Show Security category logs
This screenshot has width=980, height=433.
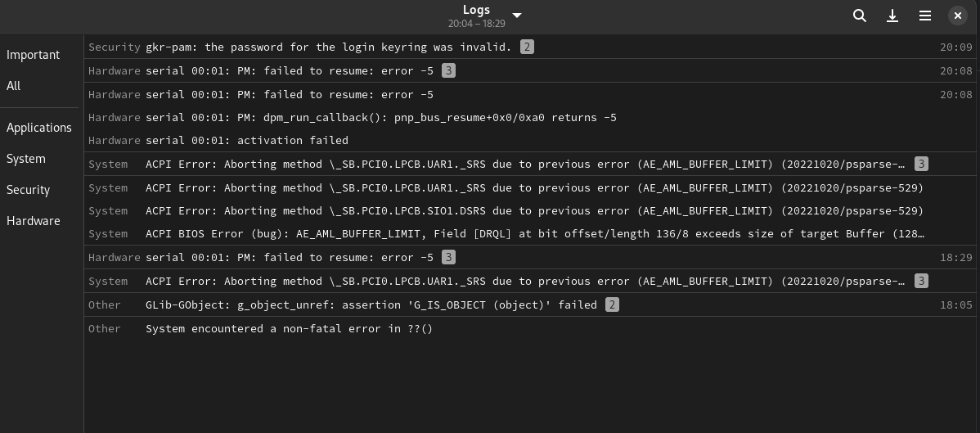click(x=28, y=190)
